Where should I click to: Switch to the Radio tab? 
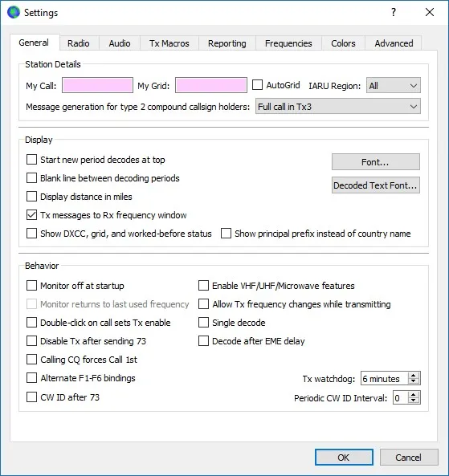(79, 43)
